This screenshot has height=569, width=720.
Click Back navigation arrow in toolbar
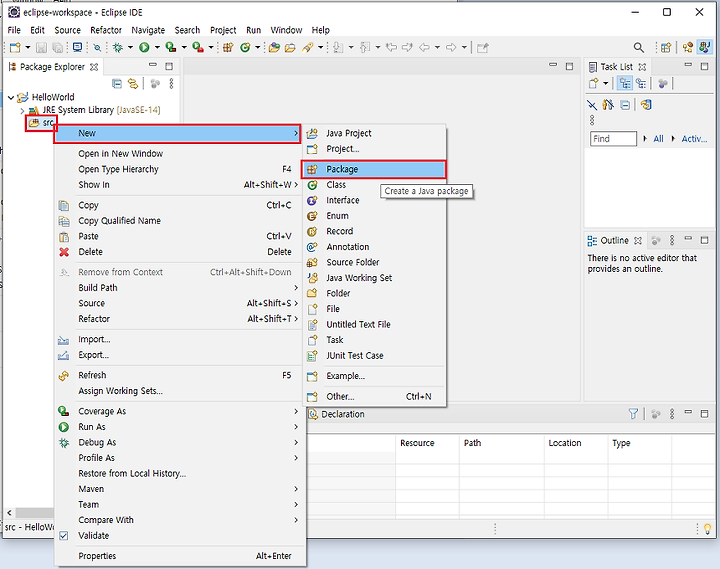pyautogui.click(x=424, y=47)
